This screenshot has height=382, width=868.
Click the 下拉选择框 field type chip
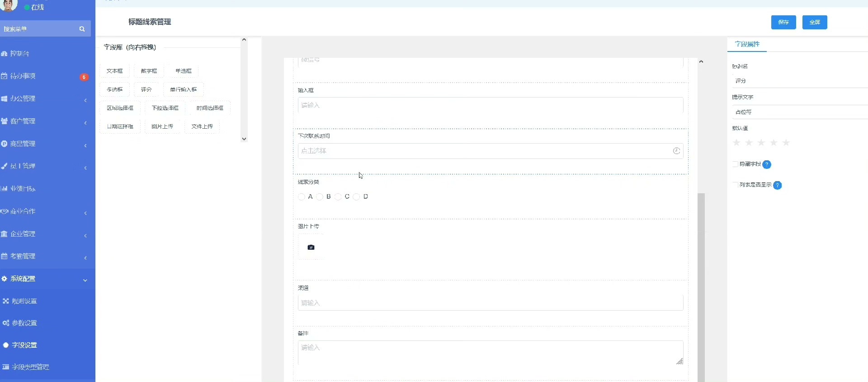165,108
